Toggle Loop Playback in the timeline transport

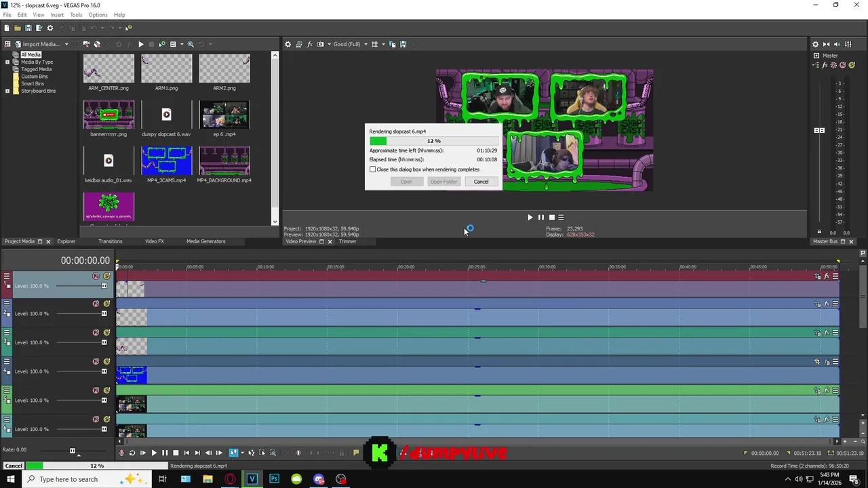click(x=132, y=453)
